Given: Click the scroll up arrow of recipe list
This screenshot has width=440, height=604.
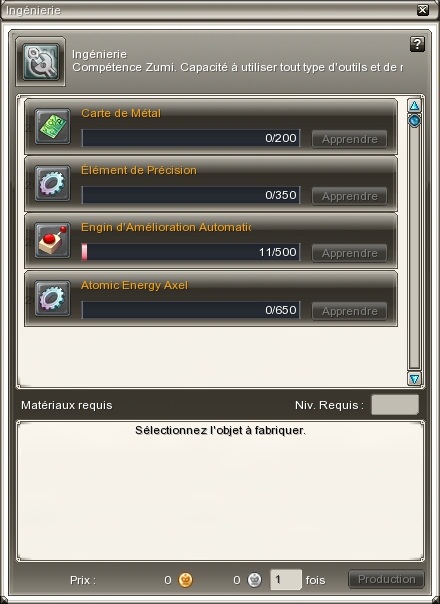Looking at the screenshot, I should click(415, 106).
